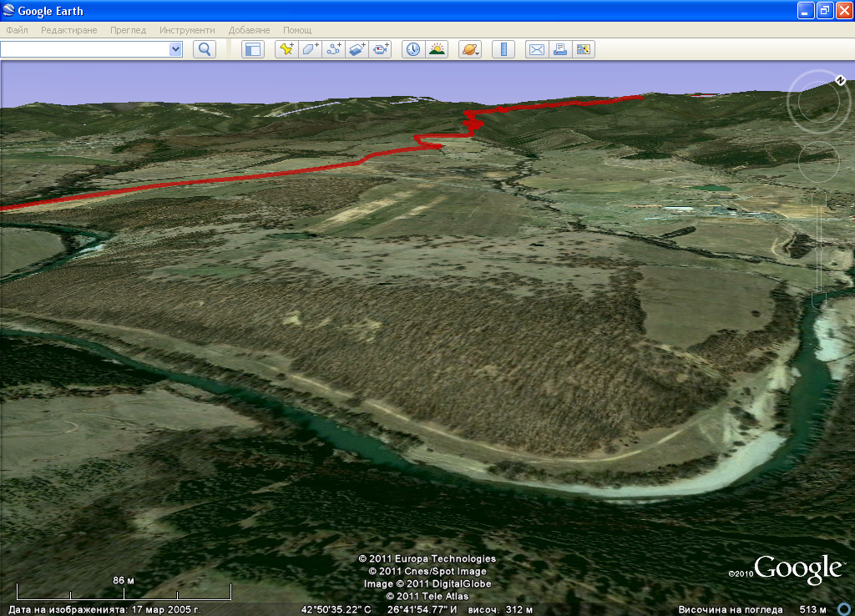Click the imagery date '17 мар 2005 г.' text
Image resolution: width=855 pixels, height=616 pixels.
pos(166,609)
